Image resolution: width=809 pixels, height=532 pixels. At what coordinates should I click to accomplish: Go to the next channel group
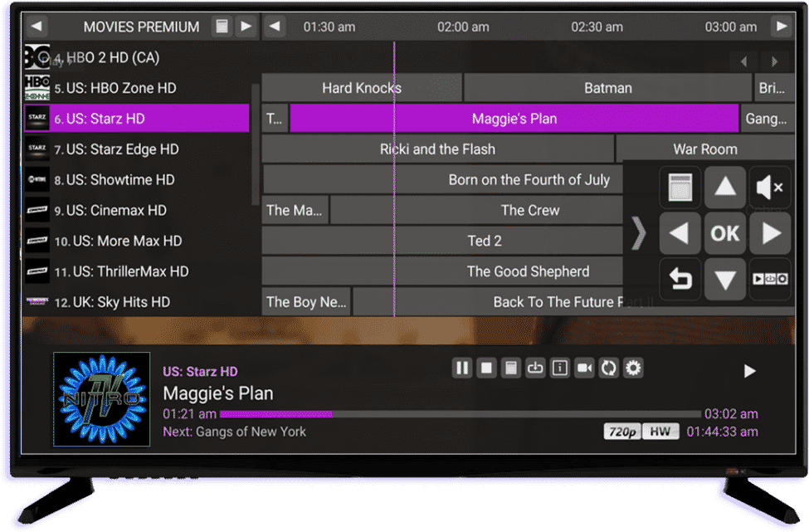pos(246,27)
